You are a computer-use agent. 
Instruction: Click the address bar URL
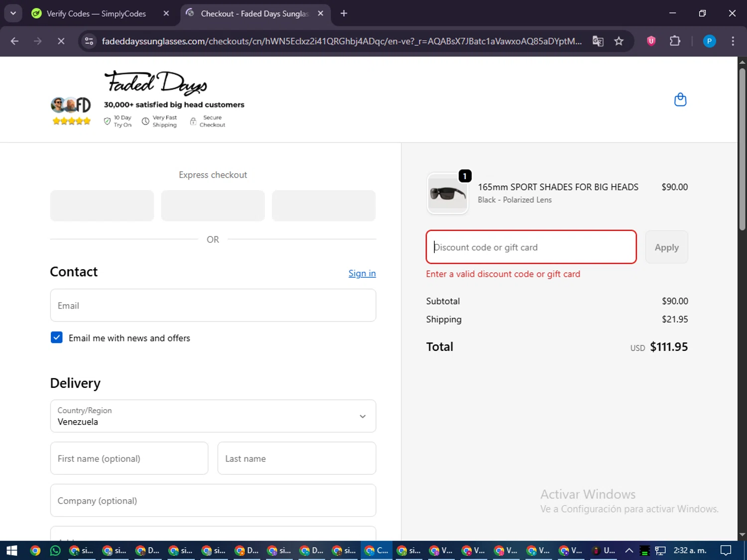tap(342, 41)
